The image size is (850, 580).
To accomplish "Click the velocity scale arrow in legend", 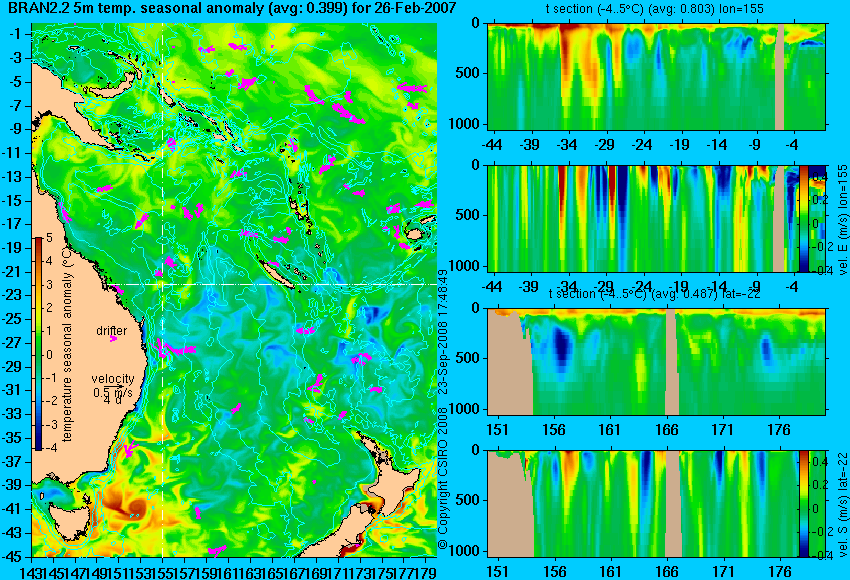I will 116,386.
